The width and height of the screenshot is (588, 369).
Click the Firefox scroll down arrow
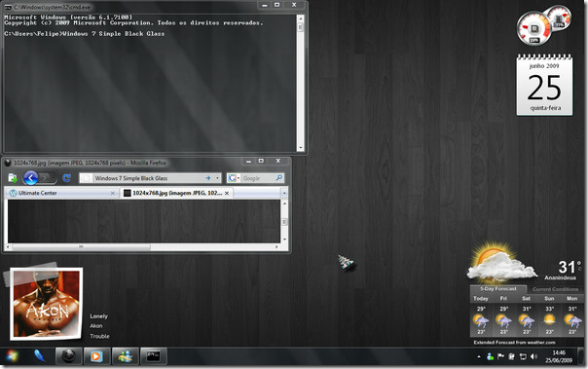[x=284, y=240]
